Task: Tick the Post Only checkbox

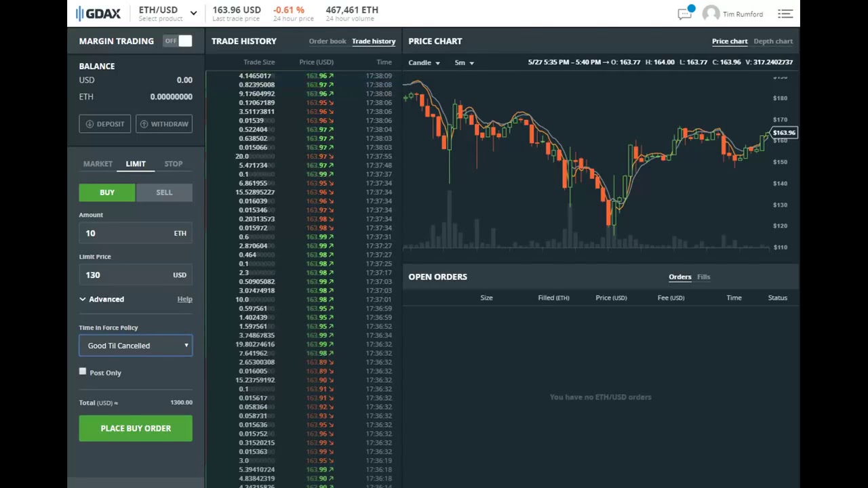Action: 83,371
